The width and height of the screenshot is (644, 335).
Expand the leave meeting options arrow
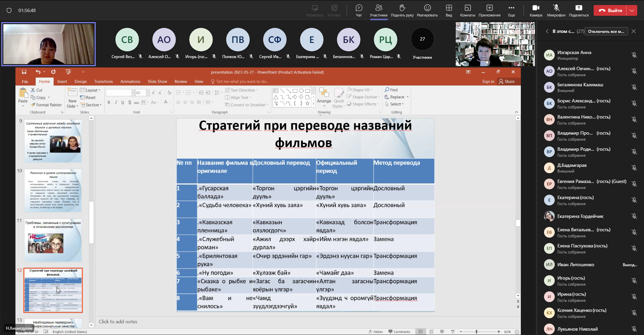tap(632, 10)
